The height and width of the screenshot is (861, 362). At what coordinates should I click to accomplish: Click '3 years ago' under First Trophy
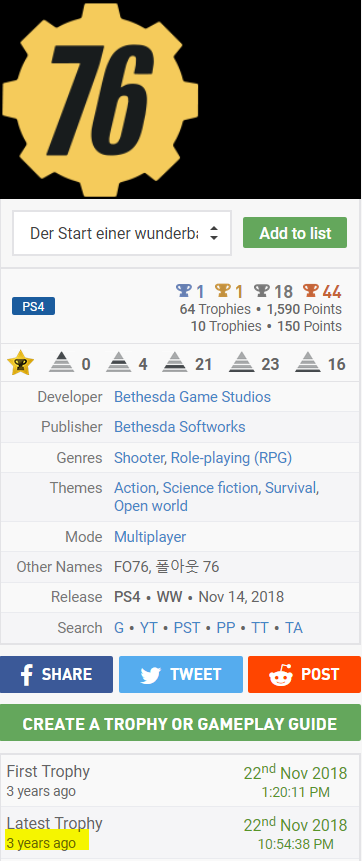[41, 791]
